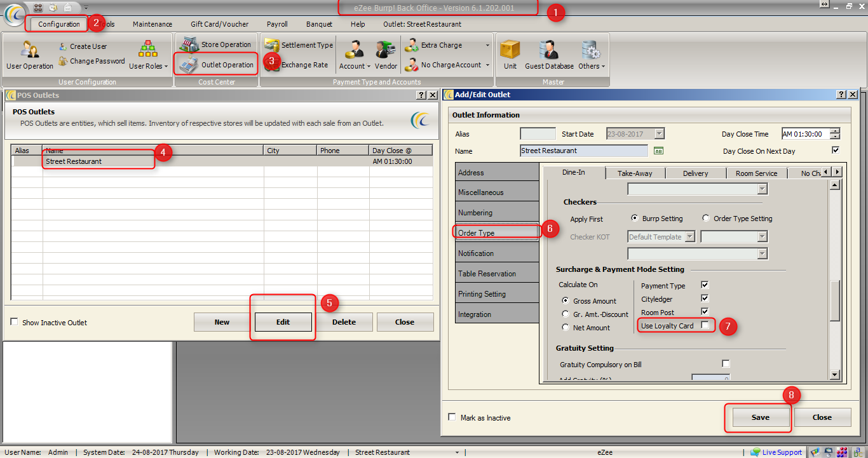Open the Guest Database
This screenshot has height=458, width=868.
pos(549,55)
